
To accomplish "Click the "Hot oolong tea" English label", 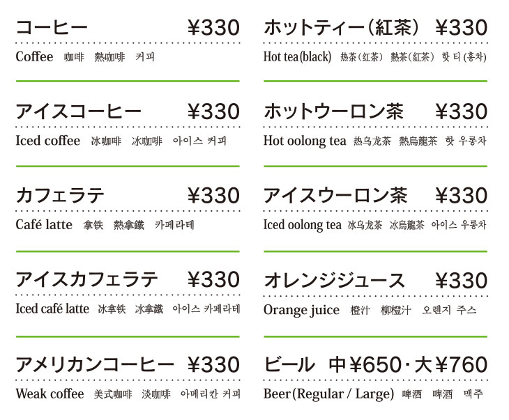I will pyautogui.click(x=305, y=141).
